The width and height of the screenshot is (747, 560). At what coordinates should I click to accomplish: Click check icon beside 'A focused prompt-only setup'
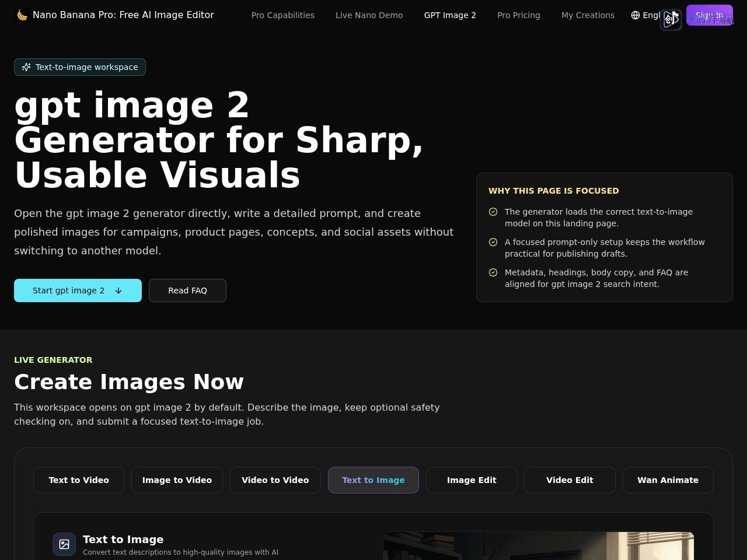tap(493, 242)
